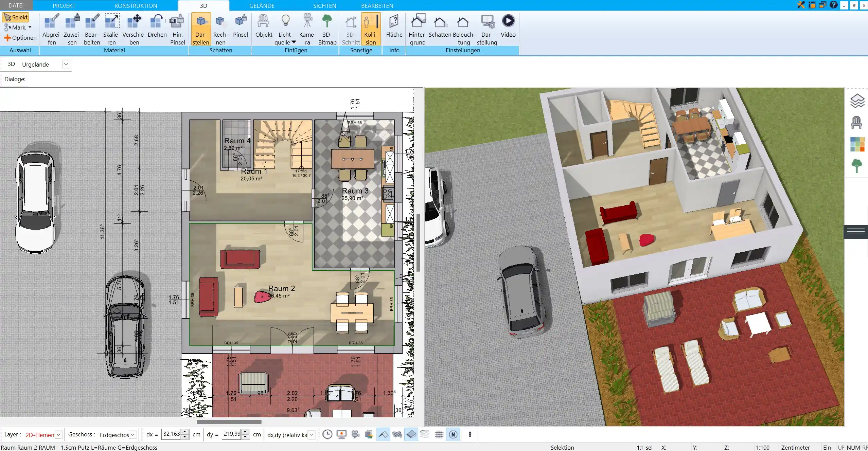This screenshot has width=868, height=451.
Task: Toggle the roof outline icon in bottom toolbar
Action: (x=383, y=434)
